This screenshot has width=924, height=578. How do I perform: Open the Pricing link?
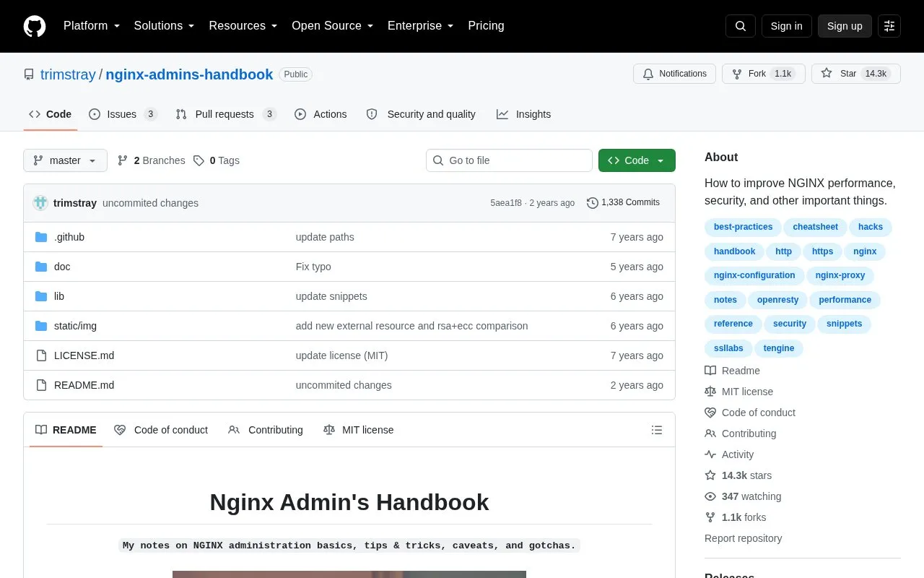[x=486, y=26]
